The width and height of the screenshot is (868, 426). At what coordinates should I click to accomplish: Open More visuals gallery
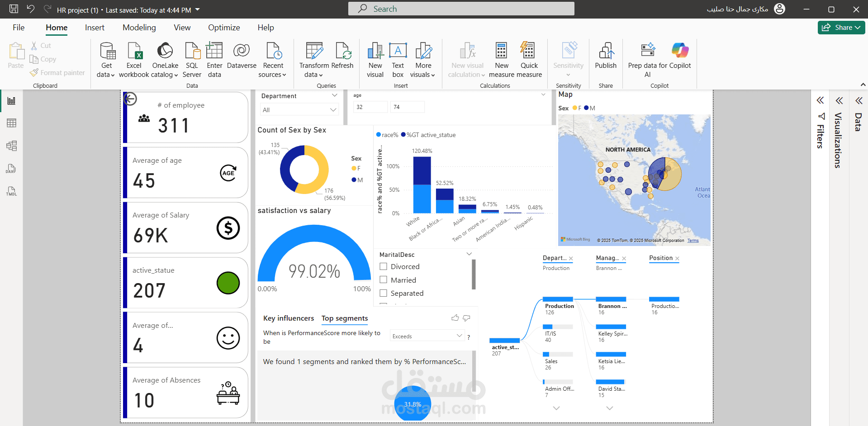point(423,60)
